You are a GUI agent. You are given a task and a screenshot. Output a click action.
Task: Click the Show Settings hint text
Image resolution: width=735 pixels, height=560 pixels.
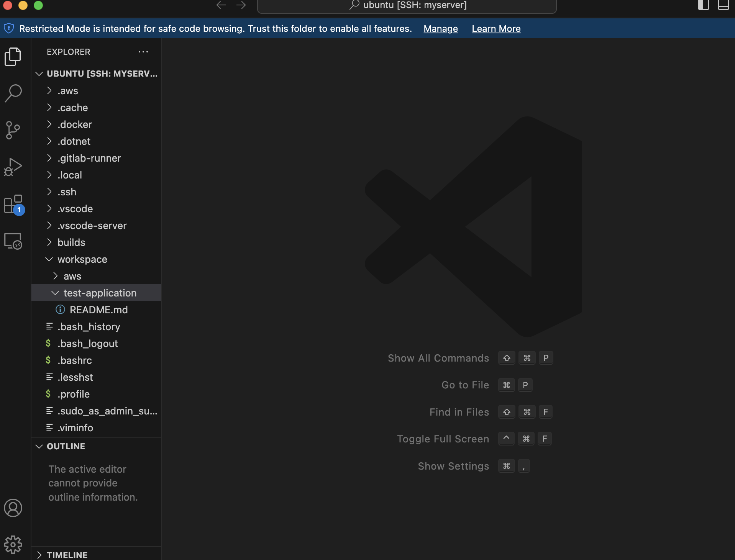click(x=453, y=466)
